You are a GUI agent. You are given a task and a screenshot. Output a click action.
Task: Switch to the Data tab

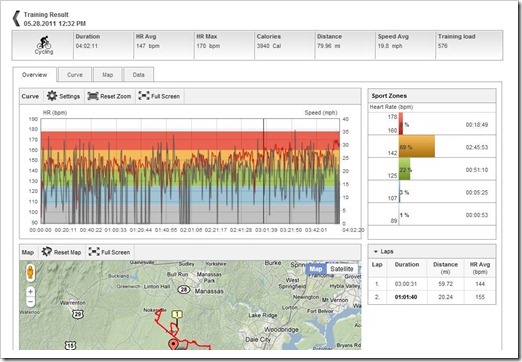click(x=138, y=75)
